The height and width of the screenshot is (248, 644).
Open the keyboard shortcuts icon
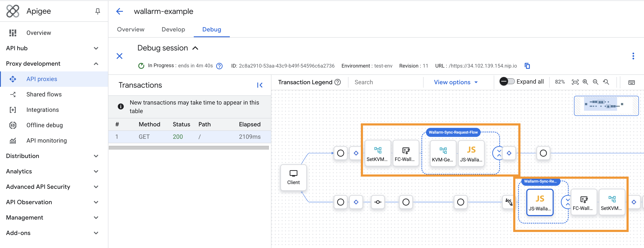click(x=632, y=82)
